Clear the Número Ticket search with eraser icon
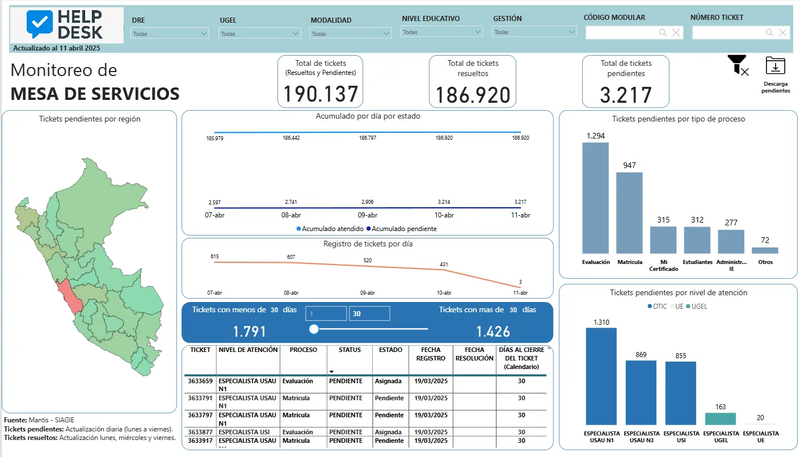Screen dimensions: 800x457 (x=782, y=33)
